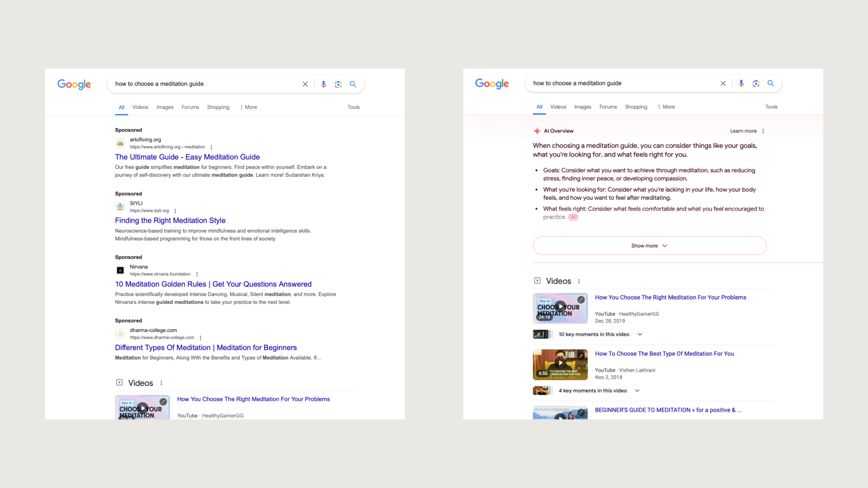Click three-dot menu next to Nirvana ad URL

[197, 274]
